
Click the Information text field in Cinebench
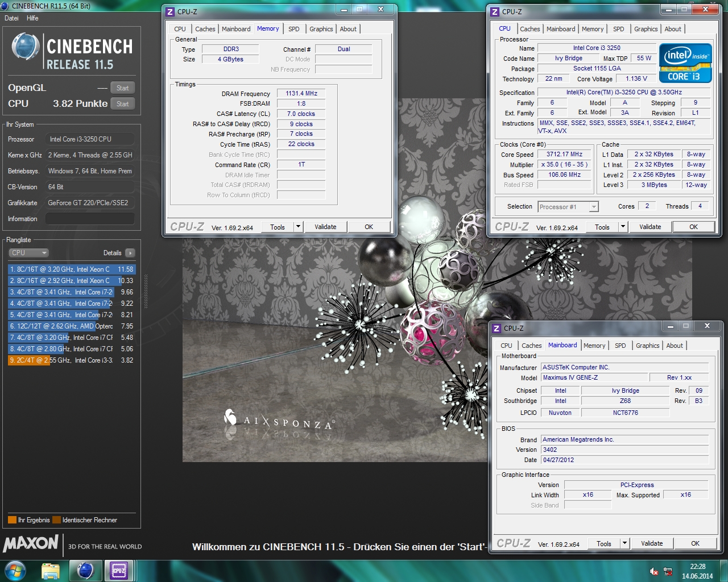pyautogui.click(x=90, y=219)
